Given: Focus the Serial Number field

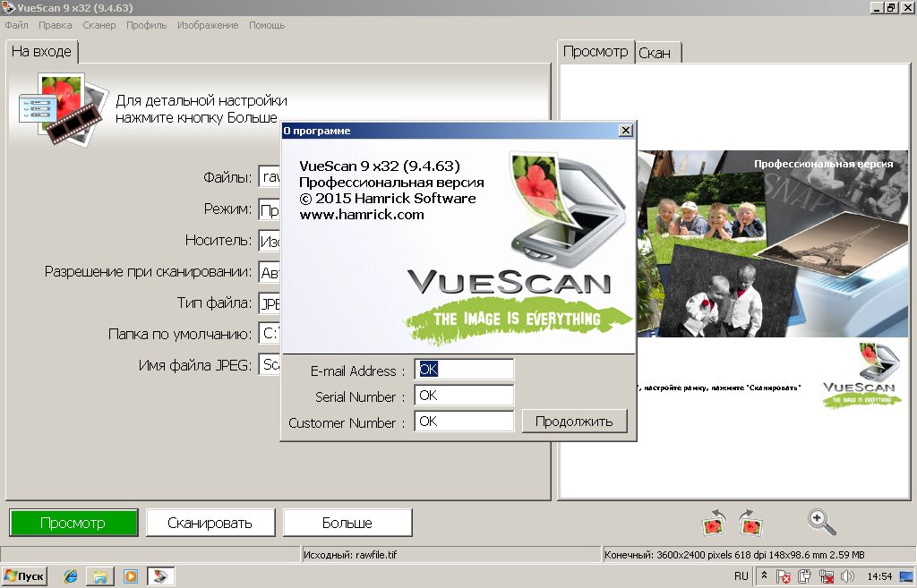Looking at the screenshot, I should (464, 395).
